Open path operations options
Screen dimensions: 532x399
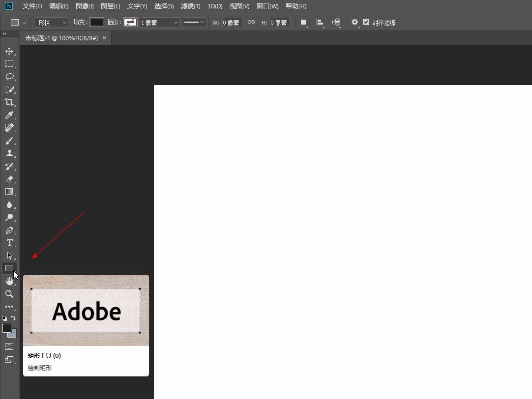pos(304,23)
